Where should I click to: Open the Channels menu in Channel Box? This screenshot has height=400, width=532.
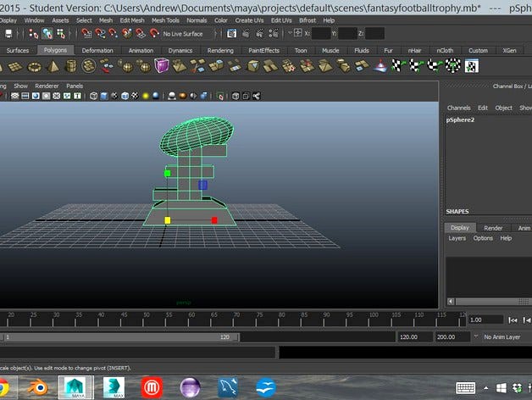click(x=458, y=108)
